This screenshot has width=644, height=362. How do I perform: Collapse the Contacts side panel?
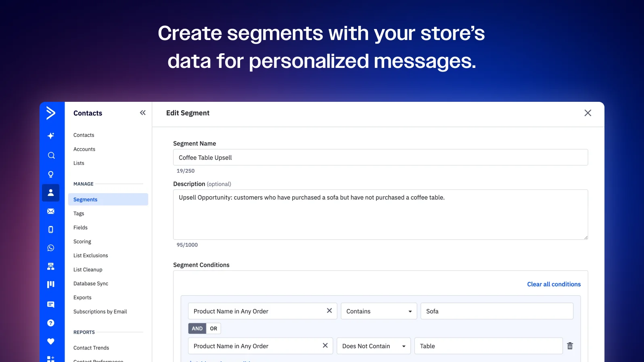point(143,113)
